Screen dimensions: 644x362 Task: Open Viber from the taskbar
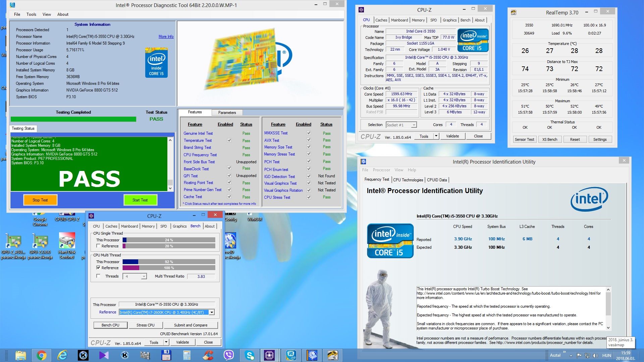click(x=229, y=355)
